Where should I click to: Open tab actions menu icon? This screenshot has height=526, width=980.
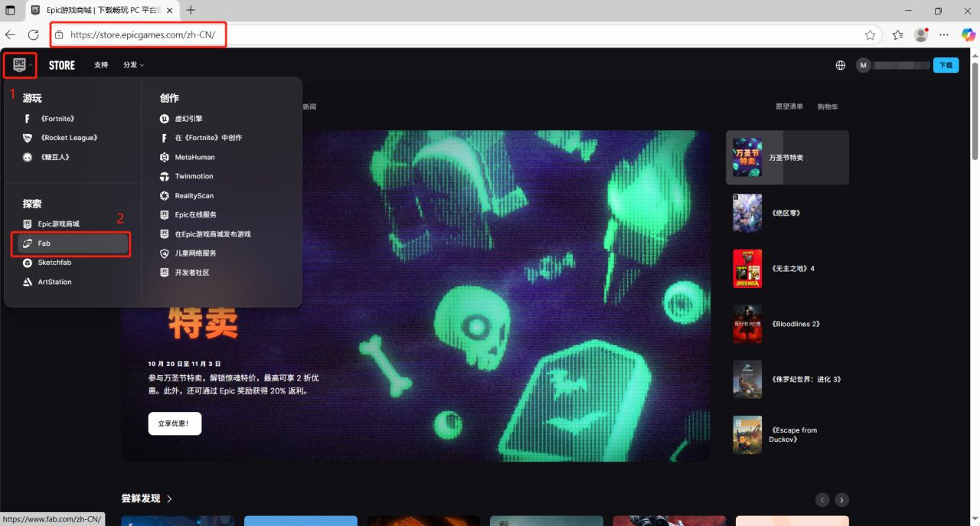click(10, 11)
